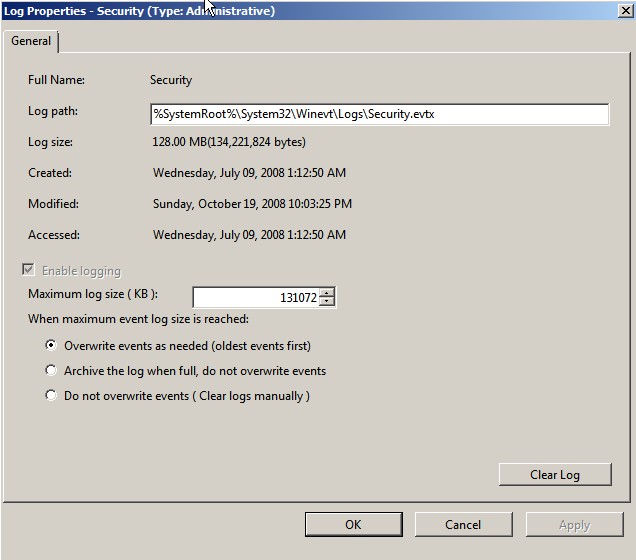Close the Log Properties window

point(624,11)
